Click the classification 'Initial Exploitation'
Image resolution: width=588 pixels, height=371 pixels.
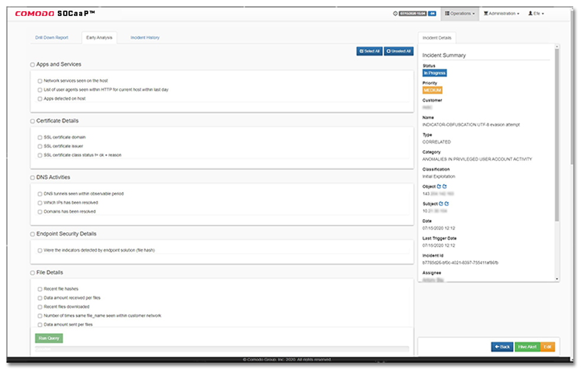[439, 177]
